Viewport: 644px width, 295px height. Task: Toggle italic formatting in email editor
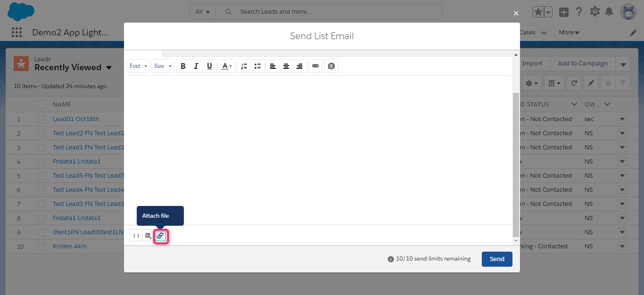[196, 66]
